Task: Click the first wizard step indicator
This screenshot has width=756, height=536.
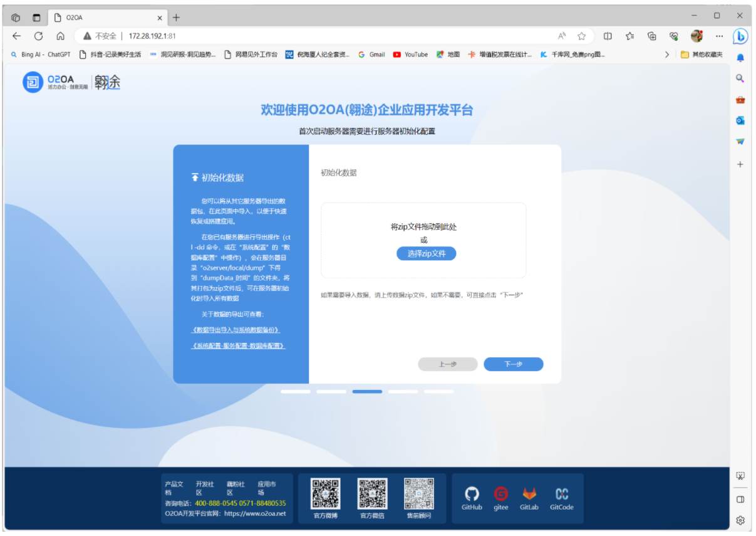Action: click(x=296, y=391)
